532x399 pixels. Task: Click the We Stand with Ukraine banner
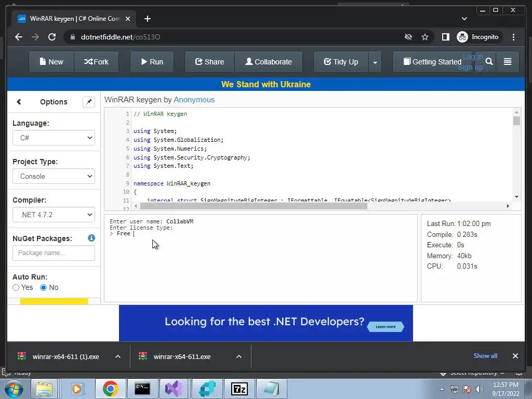pos(266,84)
